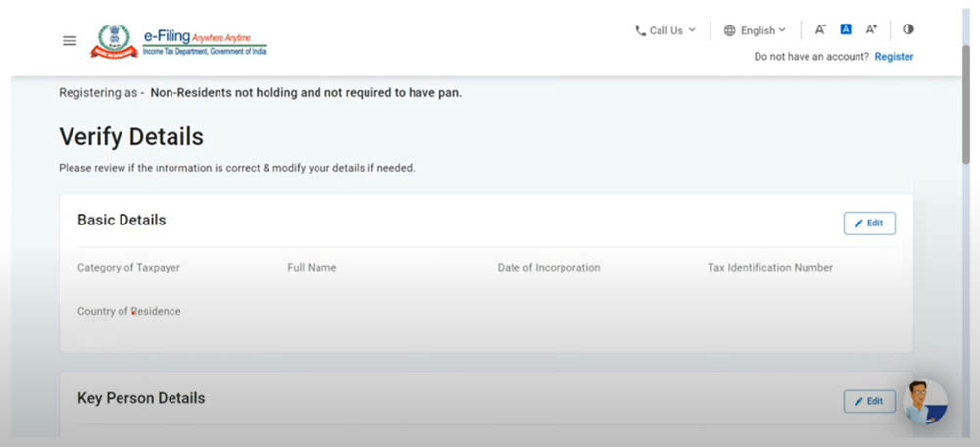980x447 pixels.
Task: Click the e-Filing Anywhere Anytime title
Action: [204, 35]
